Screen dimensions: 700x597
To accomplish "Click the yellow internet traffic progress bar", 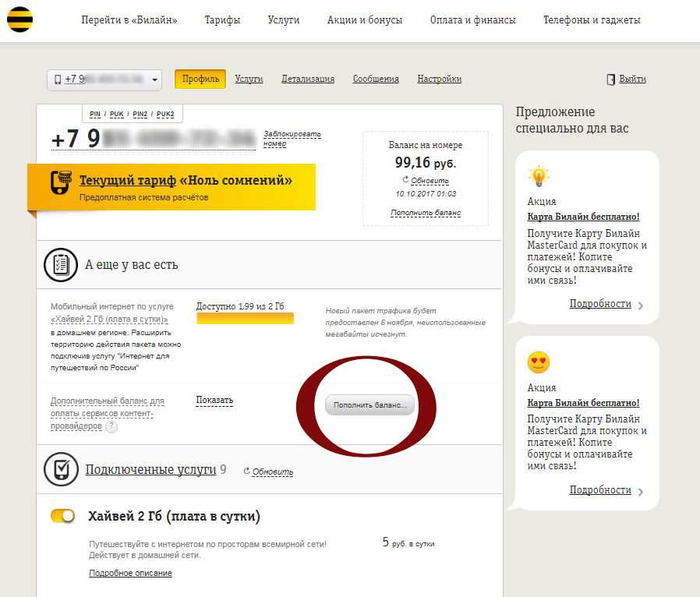I will pyautogui.click(x=245, y=319).
